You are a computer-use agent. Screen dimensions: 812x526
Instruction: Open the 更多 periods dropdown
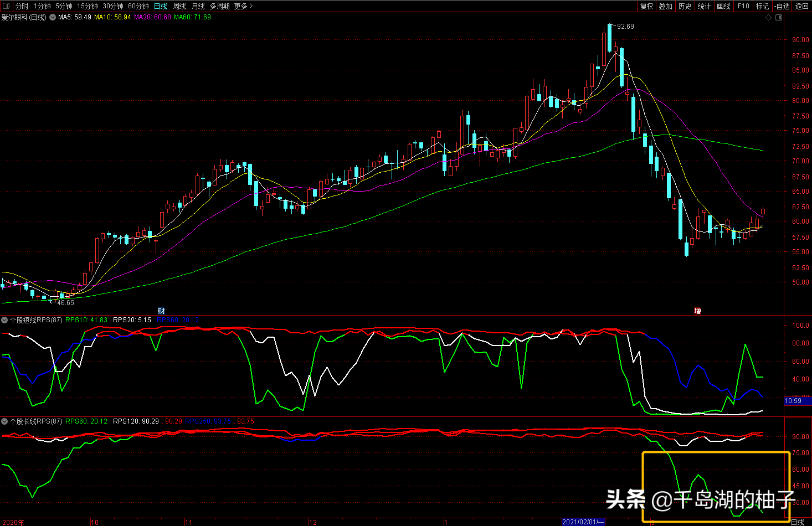(x=243, y=6)
